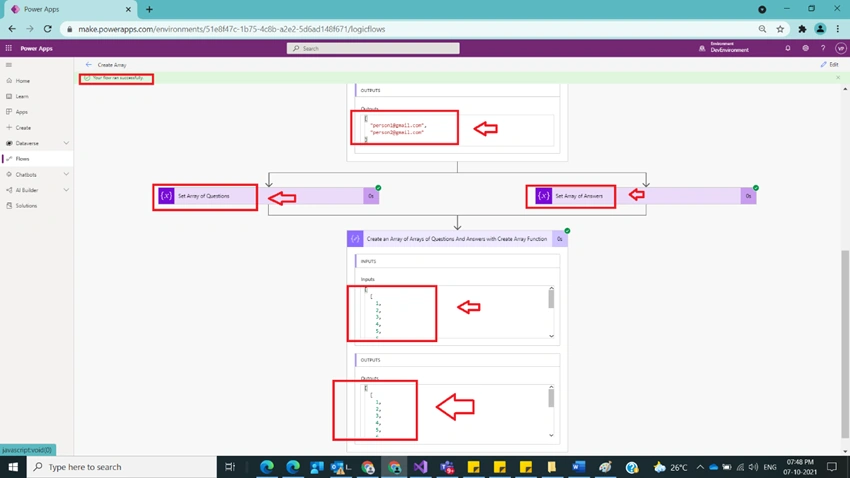Open a new browser tab

pos(149,9)
